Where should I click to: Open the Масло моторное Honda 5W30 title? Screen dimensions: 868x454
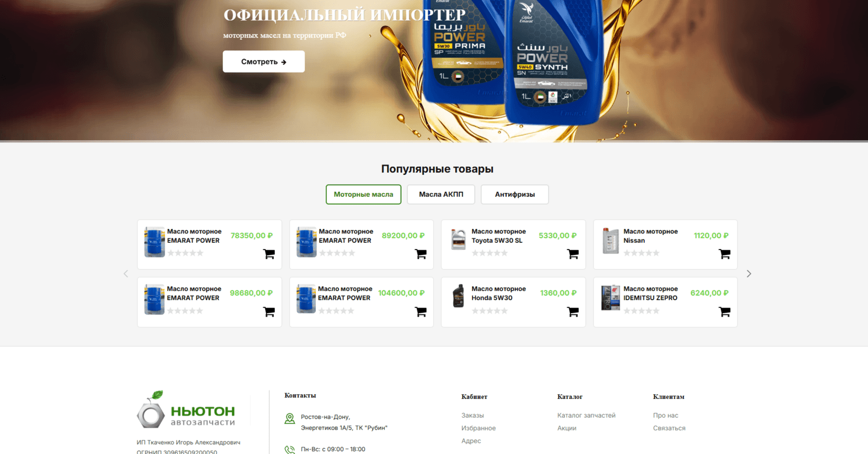click(499, 293)
